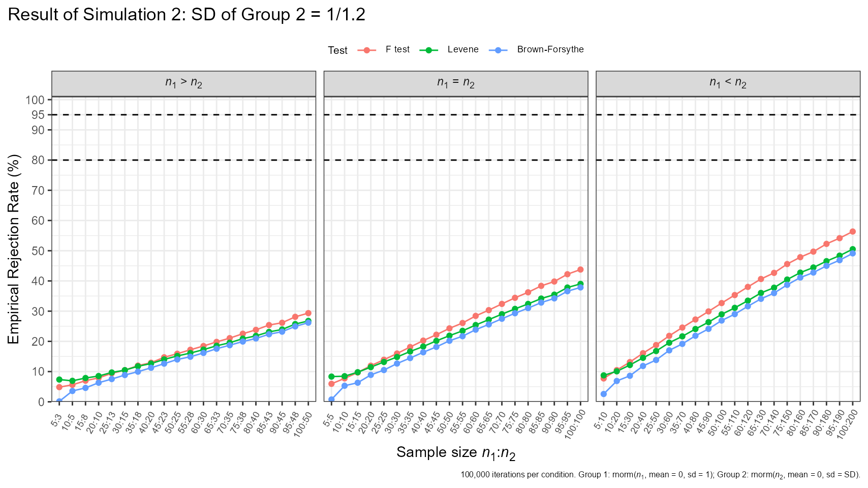Viewport: 868px width, 488px height.
Task: Click the y-axis title 'Empirical Rejection Rate (%)'
Action: [14, 249]
